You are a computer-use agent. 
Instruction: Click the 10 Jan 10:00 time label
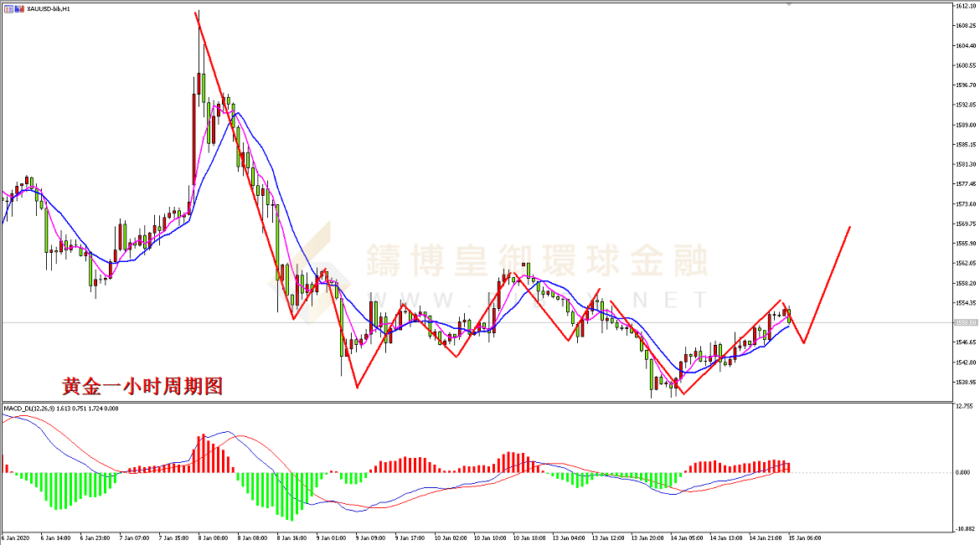[488, 537]
